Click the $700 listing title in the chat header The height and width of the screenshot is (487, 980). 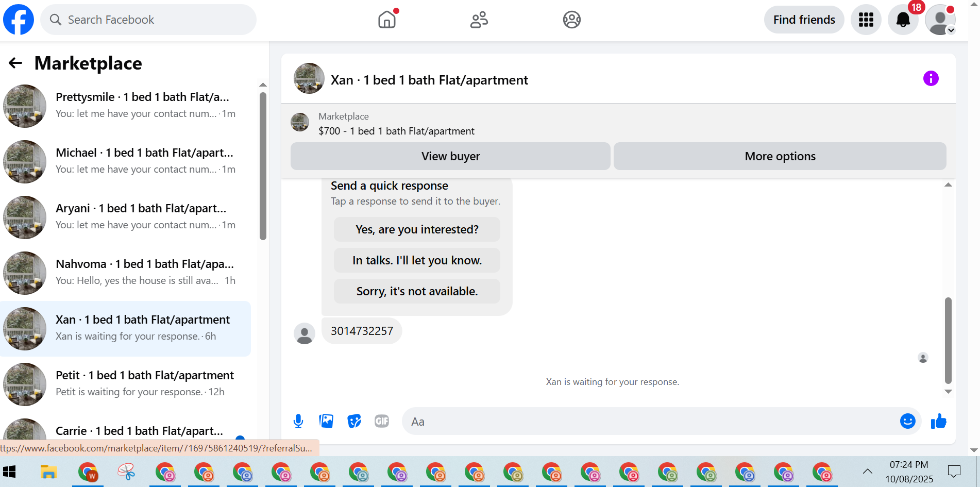click(396, 131)
